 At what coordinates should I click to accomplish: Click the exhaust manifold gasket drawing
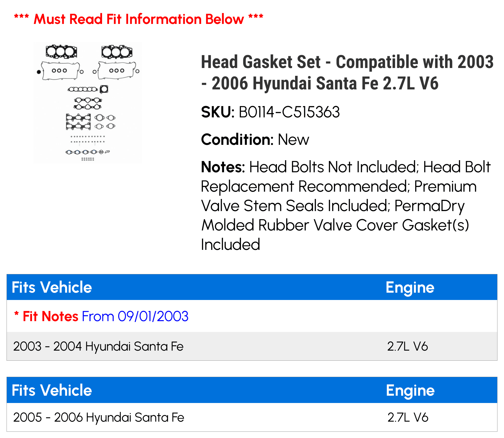pyautogui.click(x=78, y=122)
